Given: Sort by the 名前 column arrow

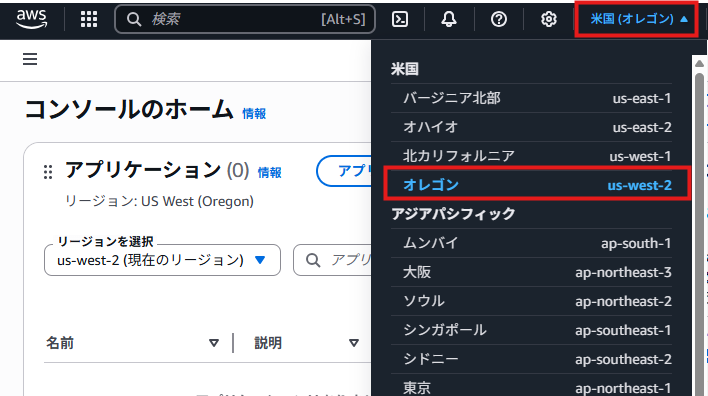Looking at the screenshot, I should coord(214,343).
